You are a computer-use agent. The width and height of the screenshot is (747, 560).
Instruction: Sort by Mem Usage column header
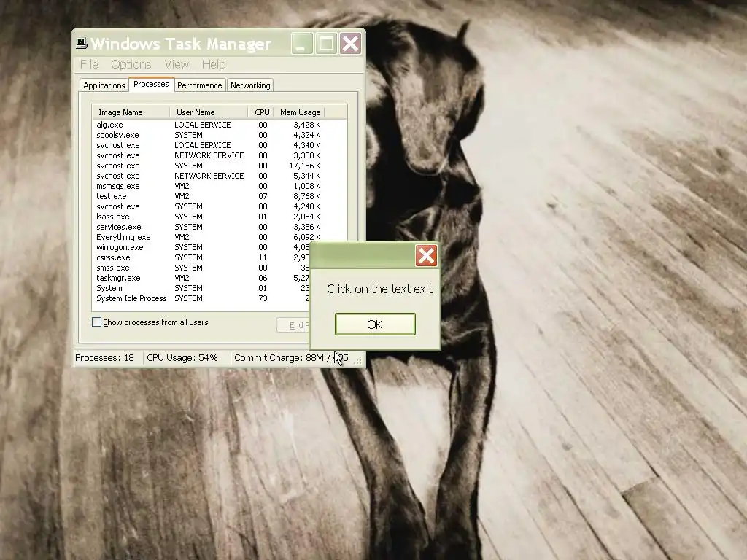click(x=300, y=112)
